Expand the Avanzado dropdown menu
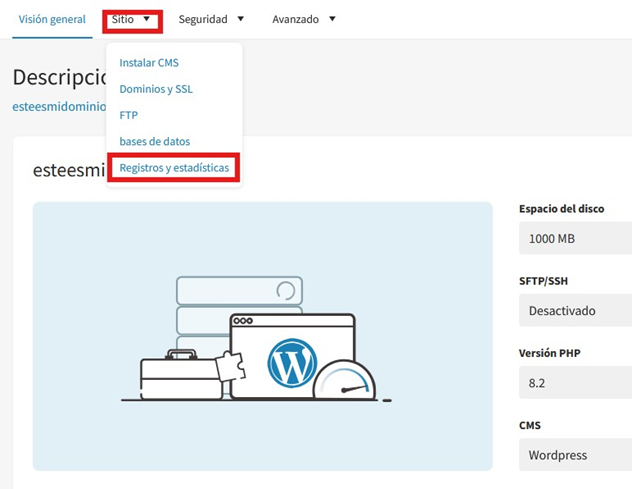Image resolution: width=632 pixels, height=489 pixels. point(304,19)
